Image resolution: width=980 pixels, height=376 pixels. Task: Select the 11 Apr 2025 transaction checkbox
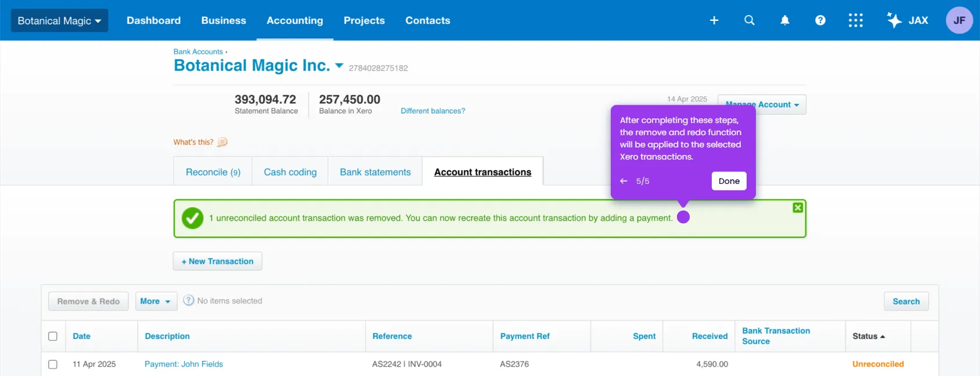point(53,364)
